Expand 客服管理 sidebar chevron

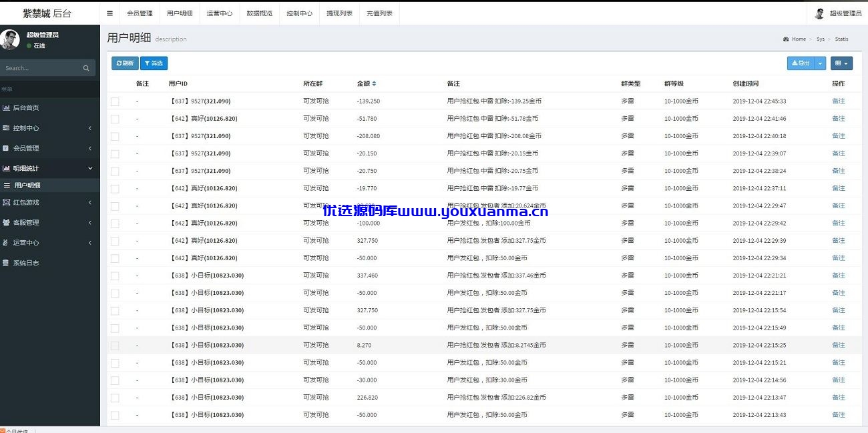coord(90,222)
